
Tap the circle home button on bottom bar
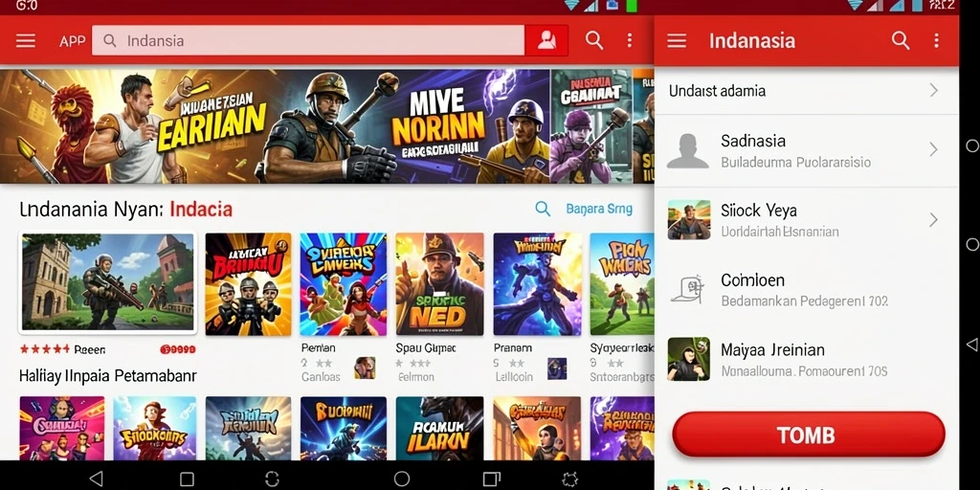coord(402,479)
